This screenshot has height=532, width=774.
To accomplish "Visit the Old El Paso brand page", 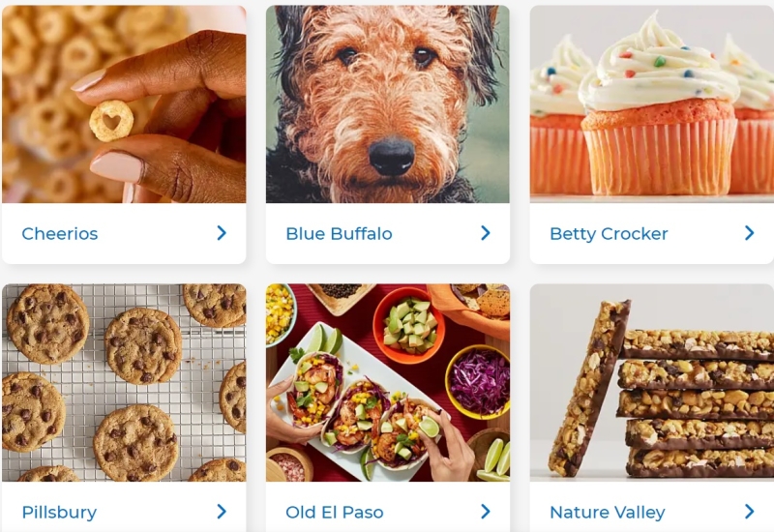I will click(x=334, y=512).
